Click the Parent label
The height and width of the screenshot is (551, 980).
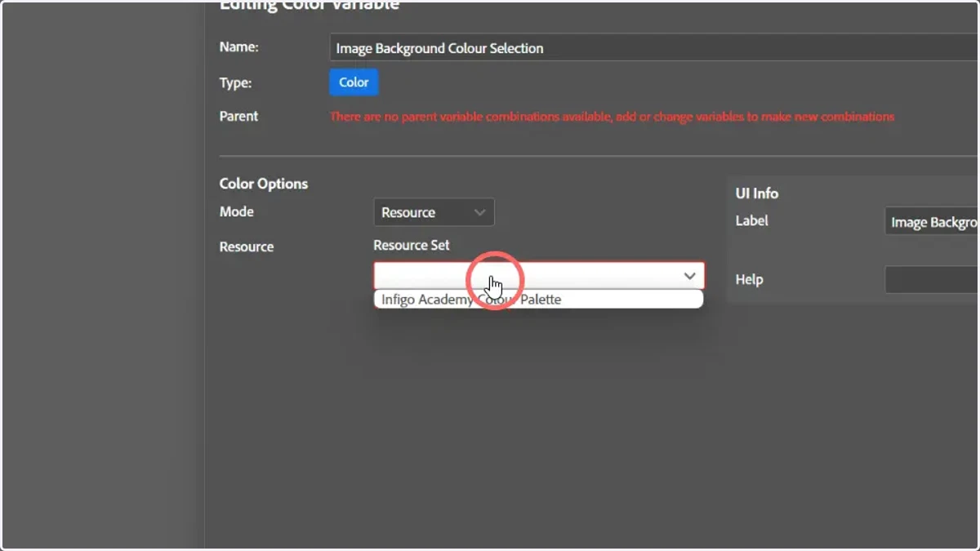238,116
